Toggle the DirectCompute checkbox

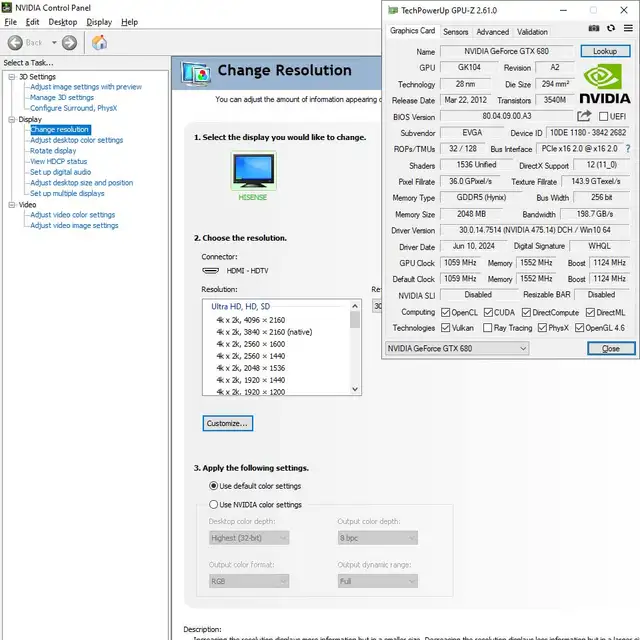coord(526,313)
